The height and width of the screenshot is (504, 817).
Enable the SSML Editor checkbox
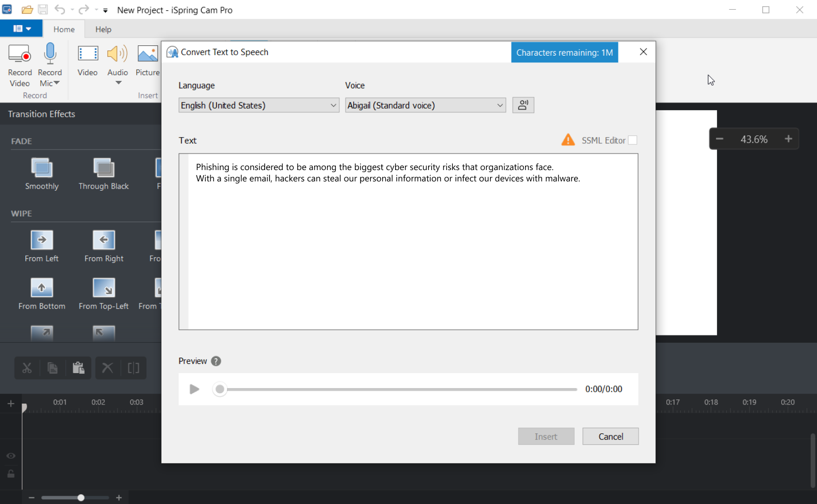point(632,140)
